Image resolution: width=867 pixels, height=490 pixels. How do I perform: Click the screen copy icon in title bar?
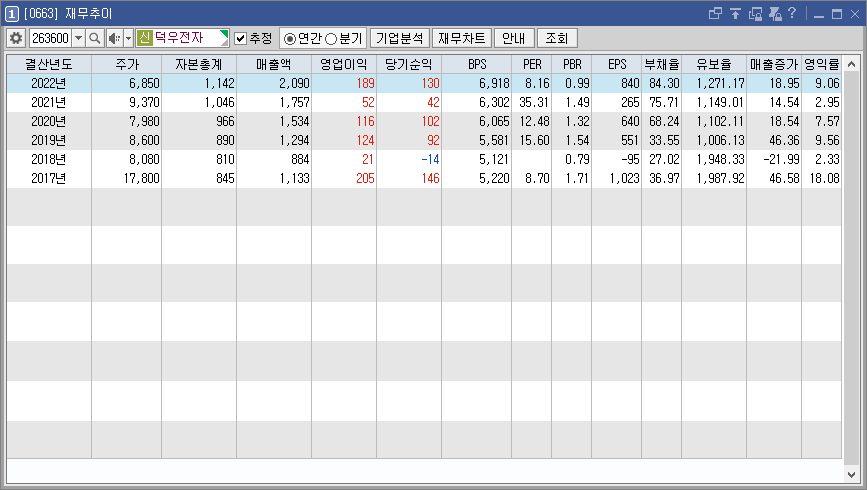(x=755, y=13)
